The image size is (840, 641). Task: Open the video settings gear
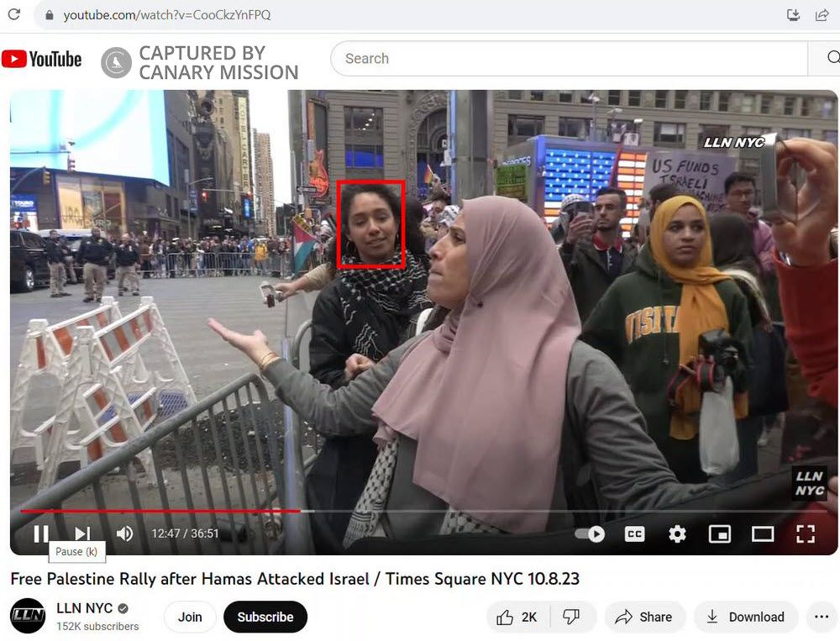pyautogui.click(x=677, y=534)
